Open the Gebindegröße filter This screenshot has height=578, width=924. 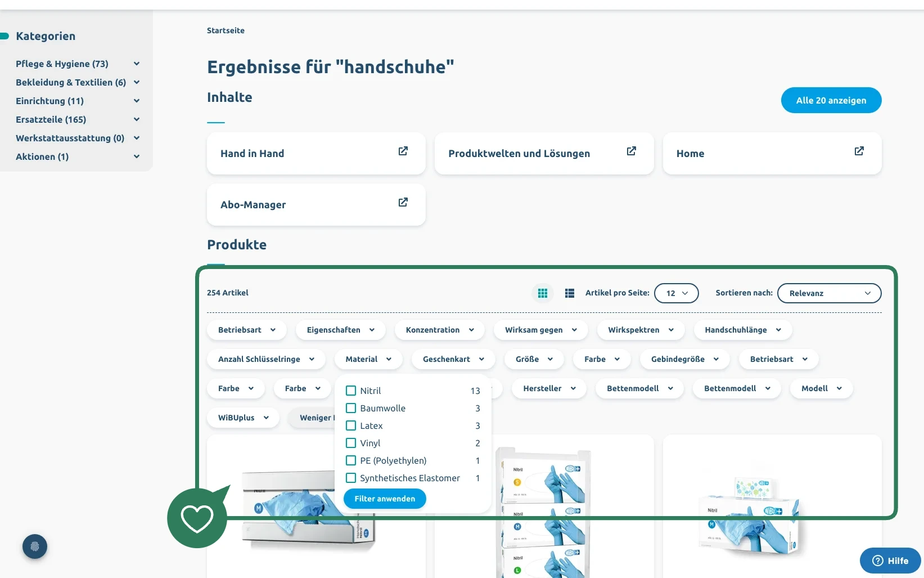(x=685, y=359)
